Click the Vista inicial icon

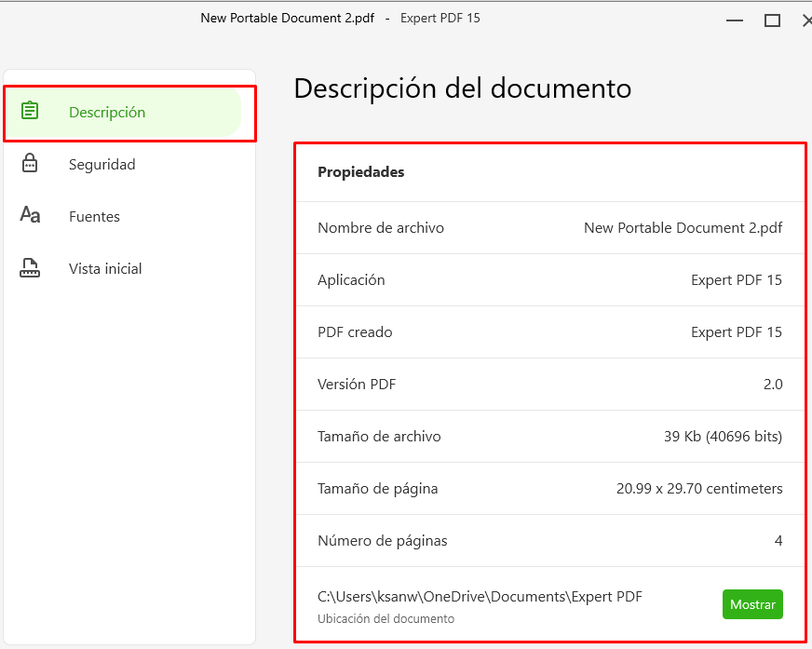[30, 267]
